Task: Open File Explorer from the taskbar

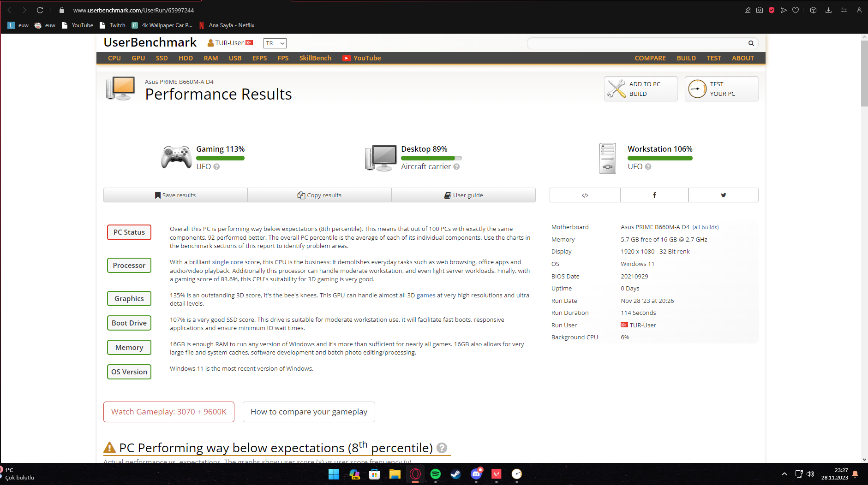Action: click(395, 474)
